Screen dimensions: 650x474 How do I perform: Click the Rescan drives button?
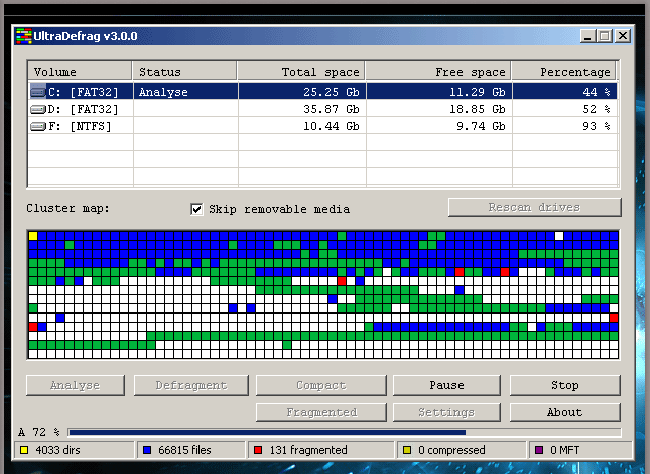534,207
